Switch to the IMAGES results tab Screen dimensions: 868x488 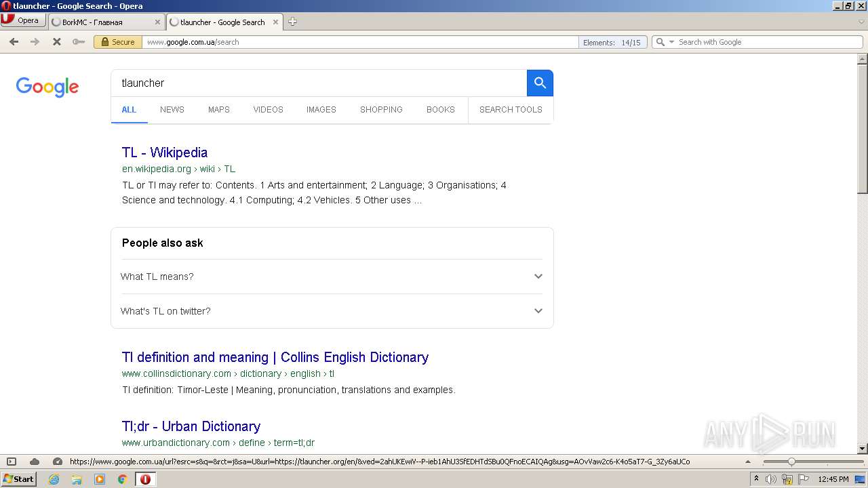(321, 109)
